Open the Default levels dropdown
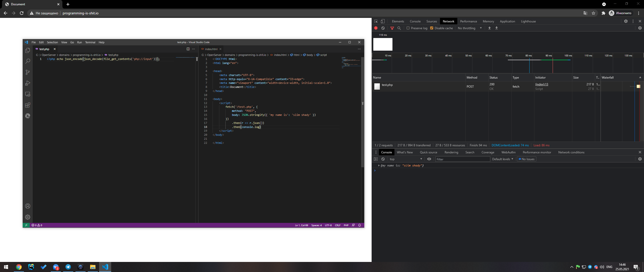 503,159
